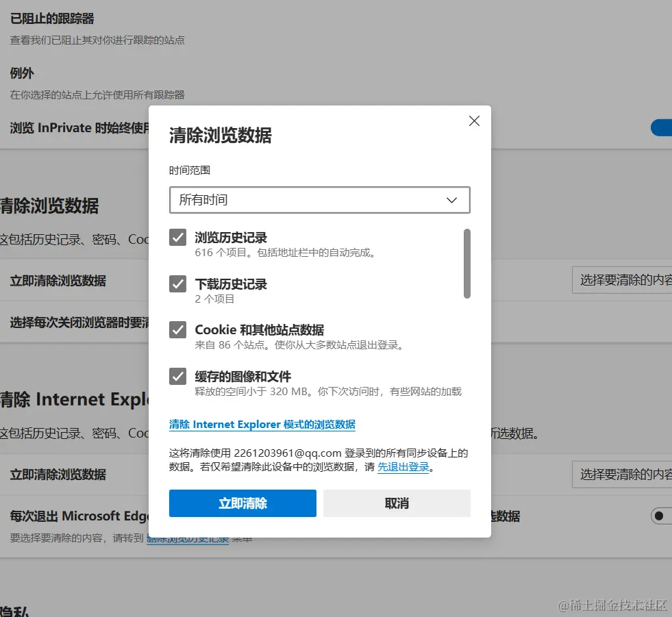672x617 pixels.
Task: Close the 清除浏览数据 dialog
Action: pos(473,121)
